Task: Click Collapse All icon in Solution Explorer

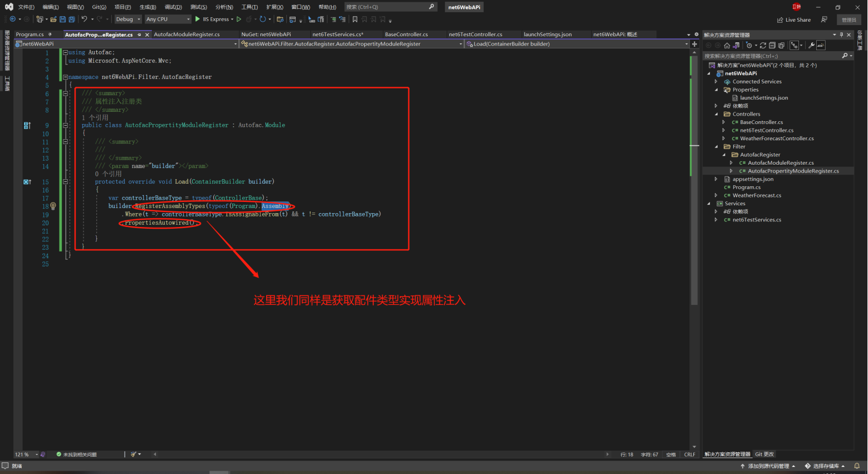Action: tap(772, 46)
